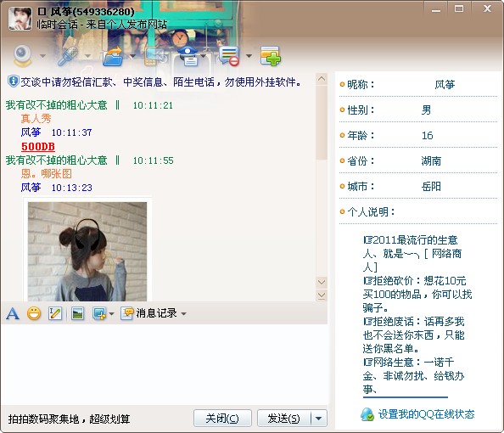Screen dimensions: 504x433
Task: Open emoticon smiley face picker
Action: point(34,313)
